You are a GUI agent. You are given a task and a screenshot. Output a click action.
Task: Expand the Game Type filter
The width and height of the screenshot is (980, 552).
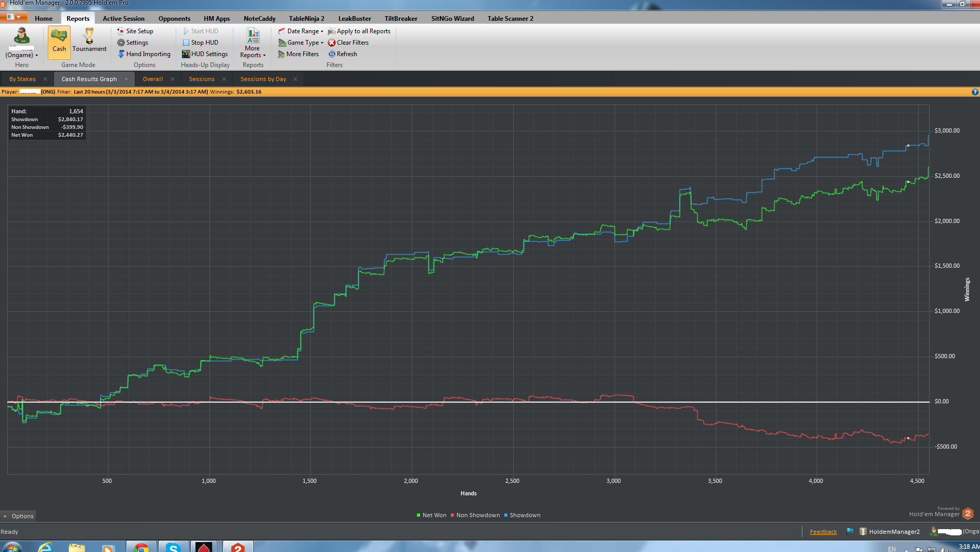coord(300,43)
